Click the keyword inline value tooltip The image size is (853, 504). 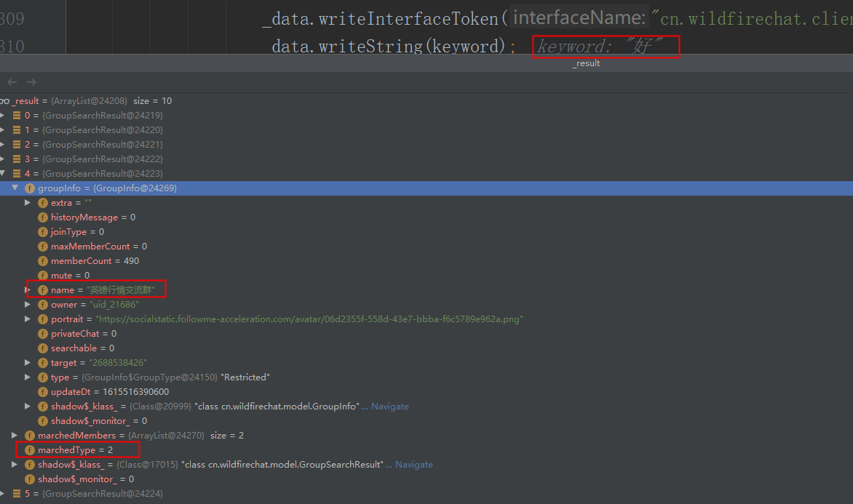606,46
